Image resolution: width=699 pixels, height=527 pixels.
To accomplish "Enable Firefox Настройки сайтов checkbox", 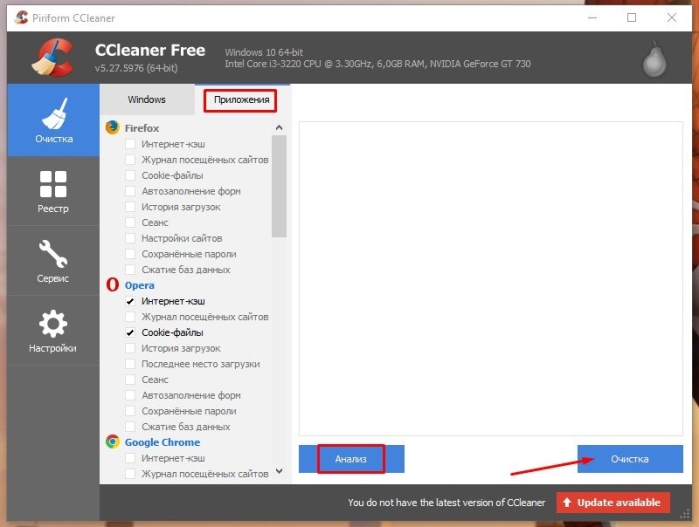I will click(x=130, y=238).
